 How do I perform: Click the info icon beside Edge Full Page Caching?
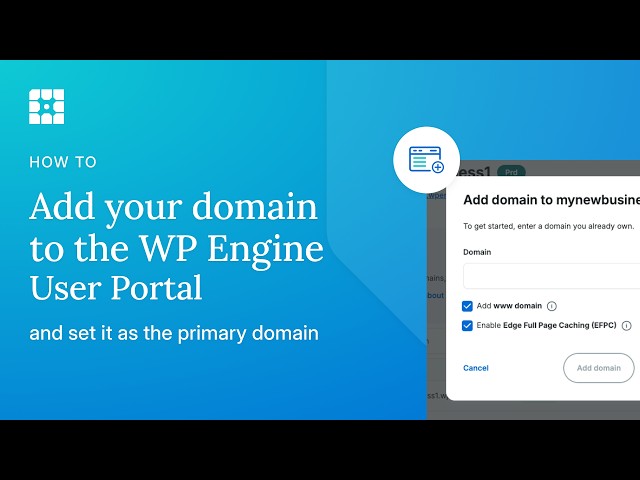(626, 326)
